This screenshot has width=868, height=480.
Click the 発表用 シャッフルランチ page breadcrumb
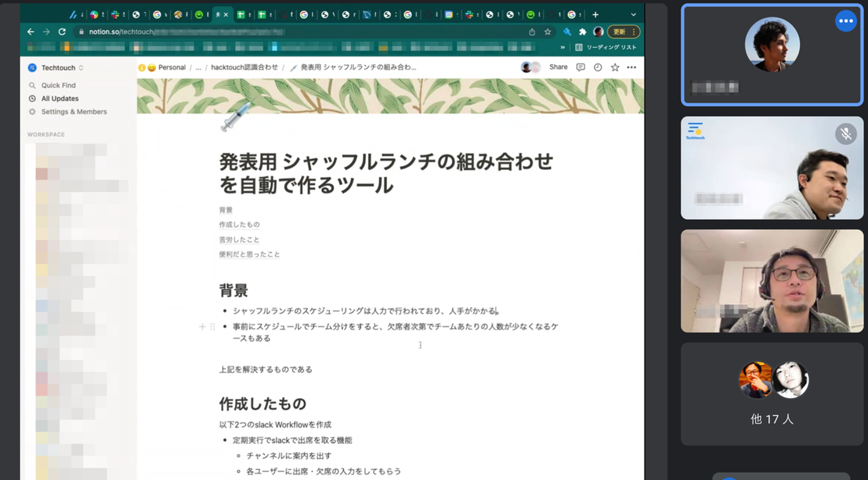[x=353, y=67]
